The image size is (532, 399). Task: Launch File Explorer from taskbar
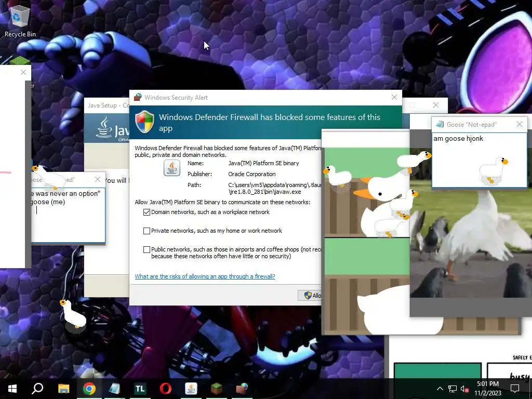[x=63, y=389]
